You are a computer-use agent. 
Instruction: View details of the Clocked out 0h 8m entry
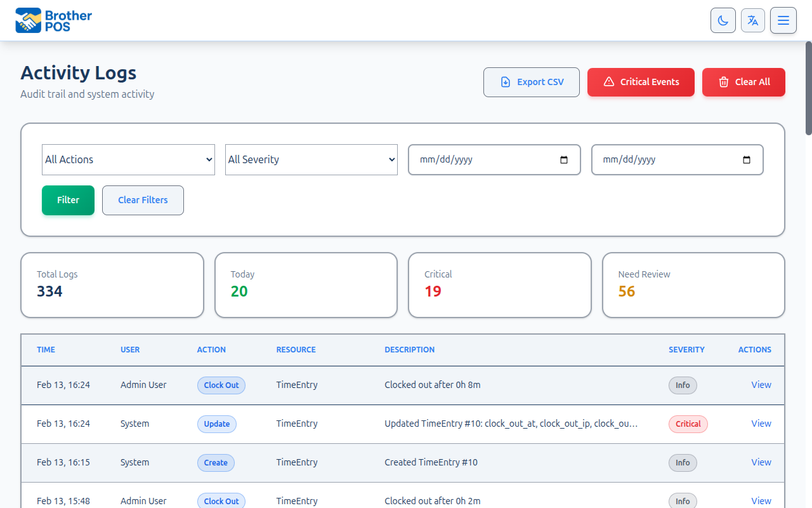(x=761, y=385)
